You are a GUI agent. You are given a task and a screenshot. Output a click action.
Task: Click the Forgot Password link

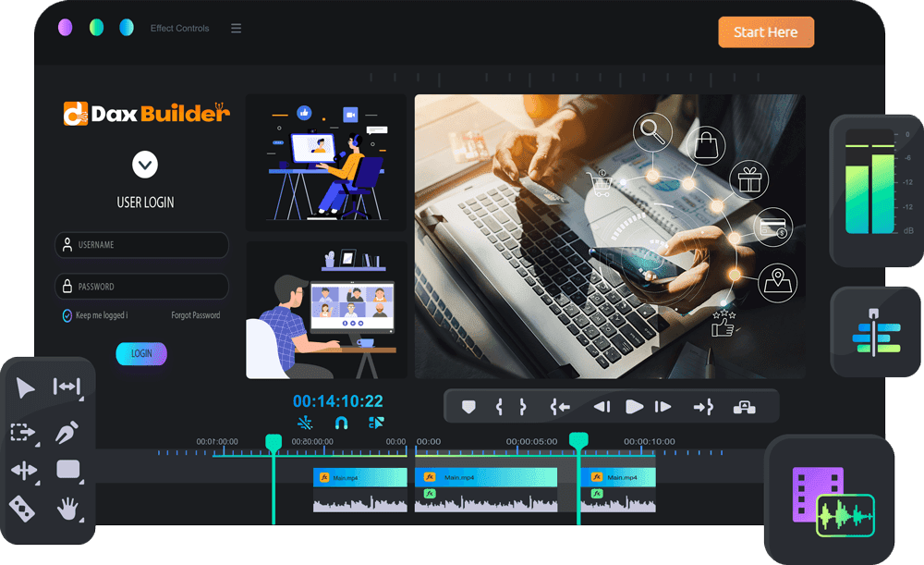point(195,314)
